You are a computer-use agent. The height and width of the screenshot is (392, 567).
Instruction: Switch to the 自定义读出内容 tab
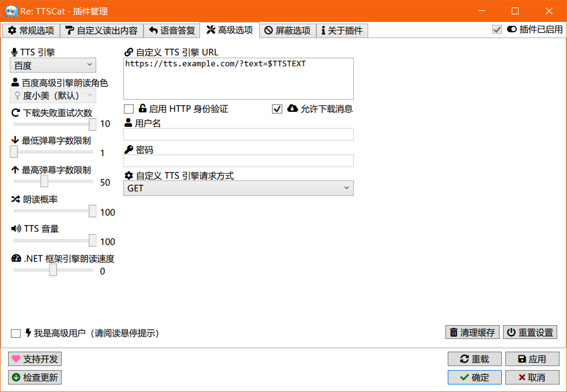(x=101, y=31)
